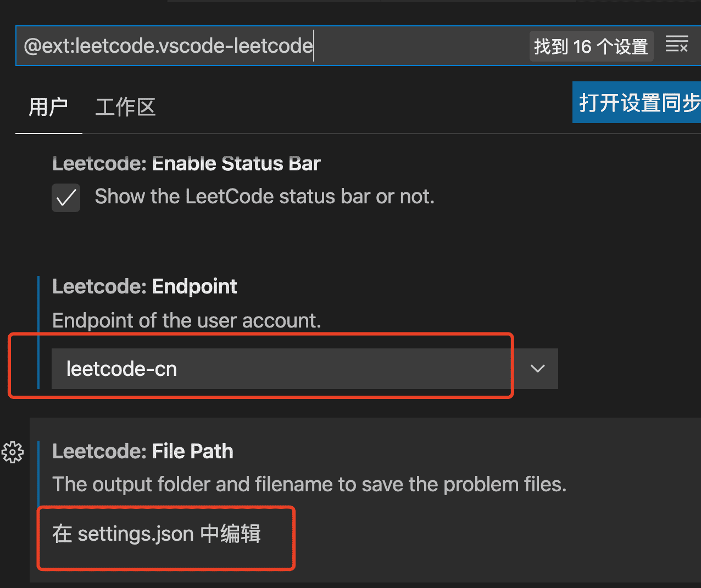
Task: Switch to the 工作区 settings tab
Action: (x=125, y=107)
